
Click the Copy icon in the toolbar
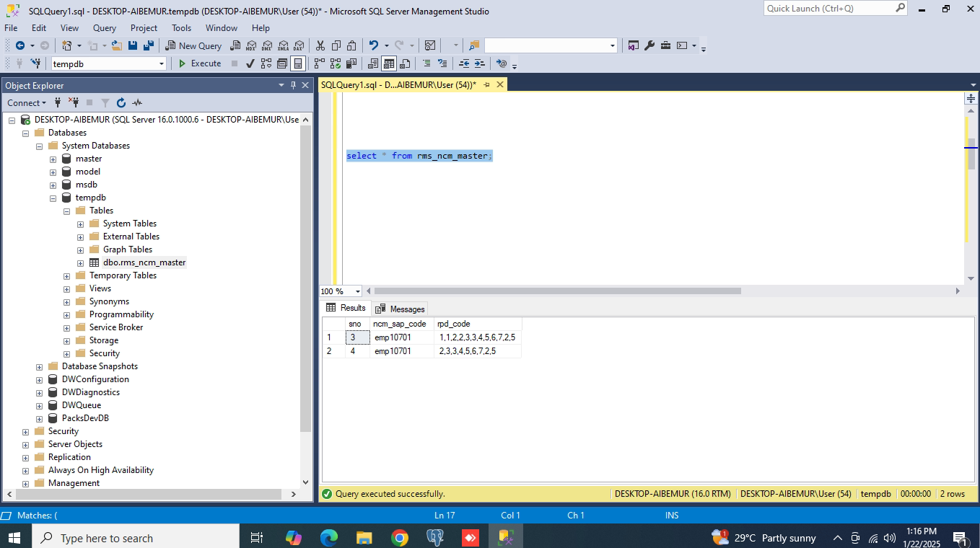point(336,45)
